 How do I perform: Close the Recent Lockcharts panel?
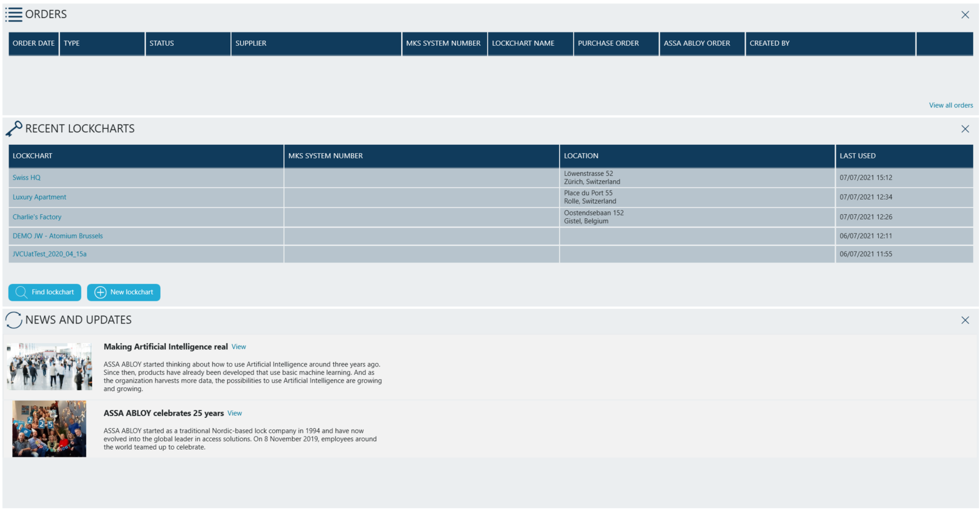(x=965, y=129)
